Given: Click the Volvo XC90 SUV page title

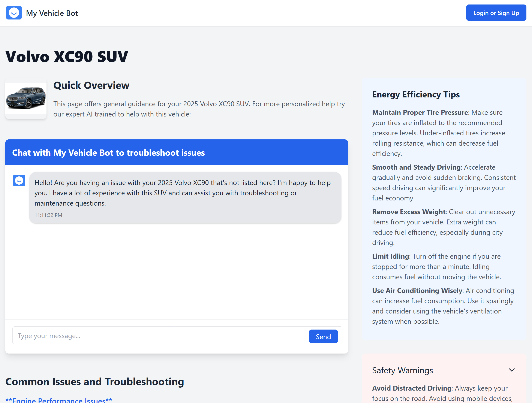Looking at the screenshot, I should pos(67,57).
